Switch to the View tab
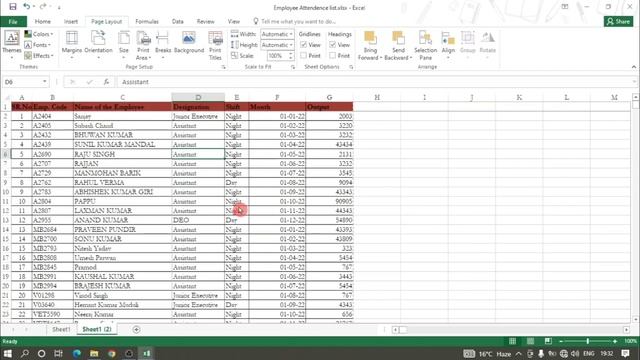640x360 pixels. click(233, 22)
